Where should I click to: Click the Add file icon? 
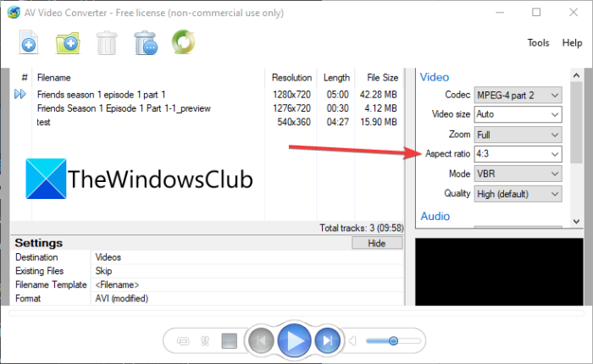coord(29,42)
